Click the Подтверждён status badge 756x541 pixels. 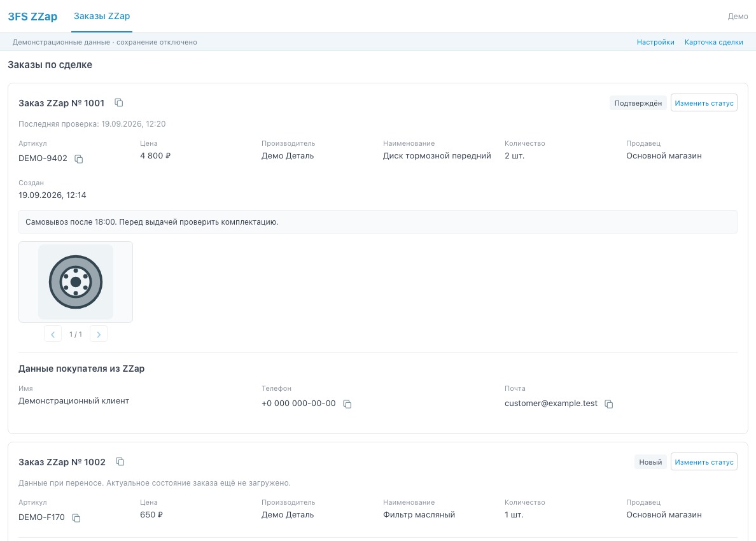638,103
